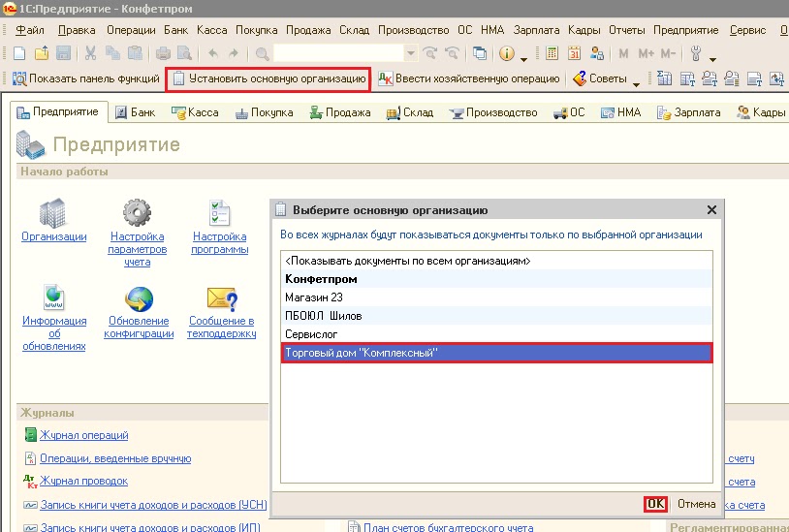
Task: Click the Save floppy disk icon
Action: (63, 52)
